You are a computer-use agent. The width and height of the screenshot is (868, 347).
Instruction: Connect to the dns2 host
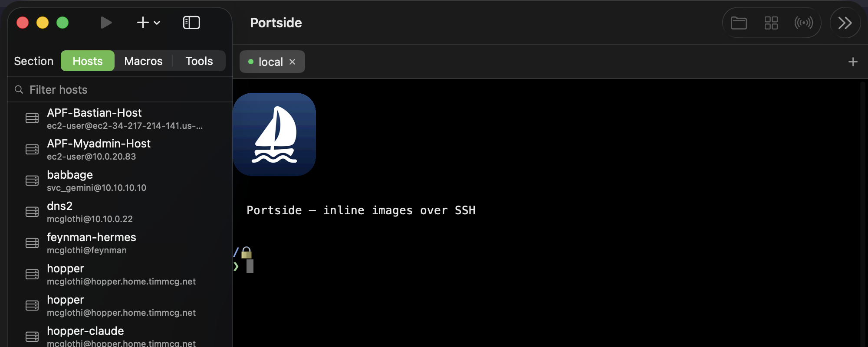[120, 212]
